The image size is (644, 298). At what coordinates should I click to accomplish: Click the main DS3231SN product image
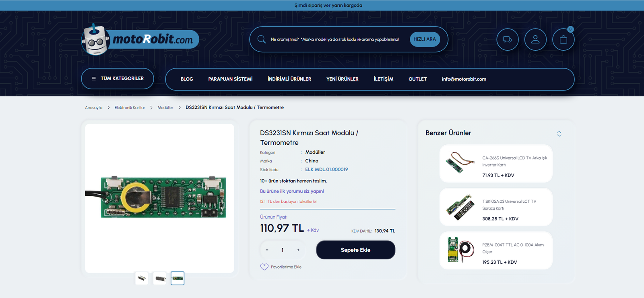(x=159, y=198)
